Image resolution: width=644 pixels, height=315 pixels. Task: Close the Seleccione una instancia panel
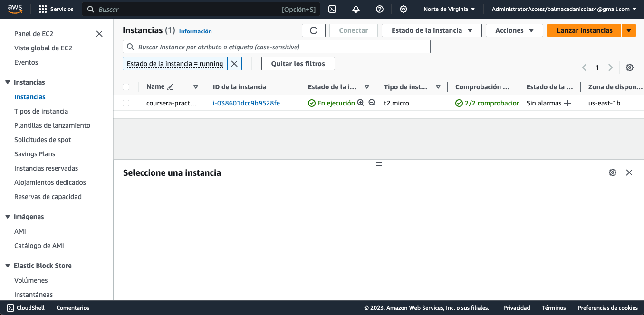[629, 172]
